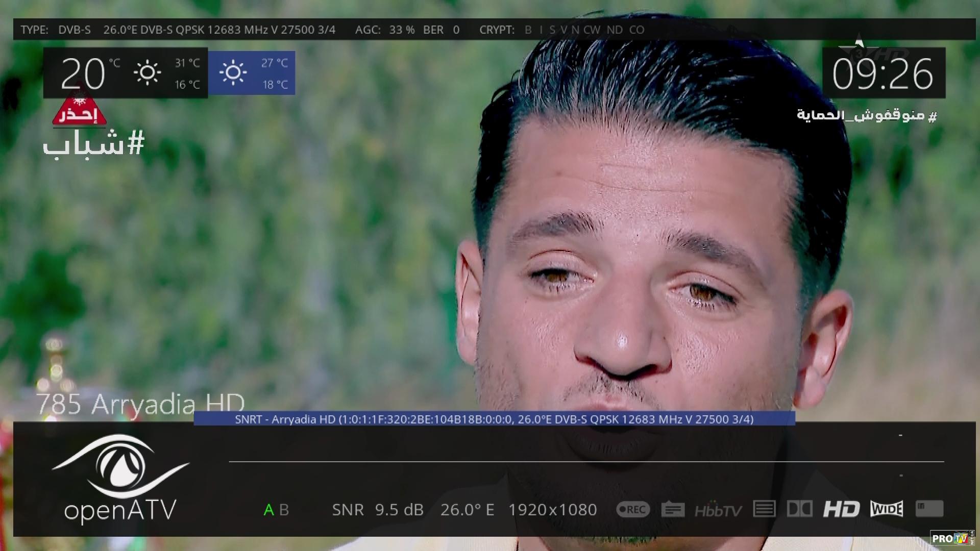The height and width of the screenshot is (551, 980).
Task: Click the REC recording indicator icon
Action: (633, 509)
